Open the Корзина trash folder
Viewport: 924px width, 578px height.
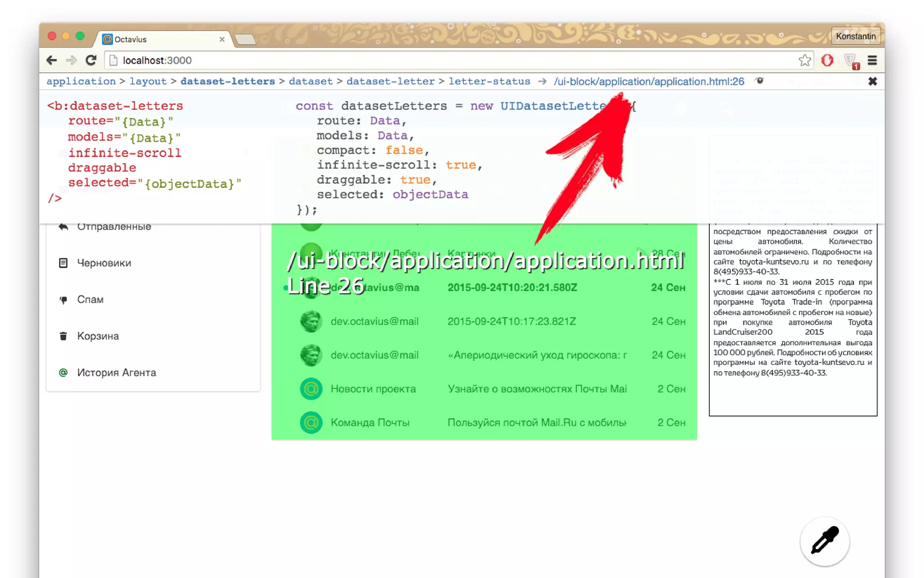point(98,336)
